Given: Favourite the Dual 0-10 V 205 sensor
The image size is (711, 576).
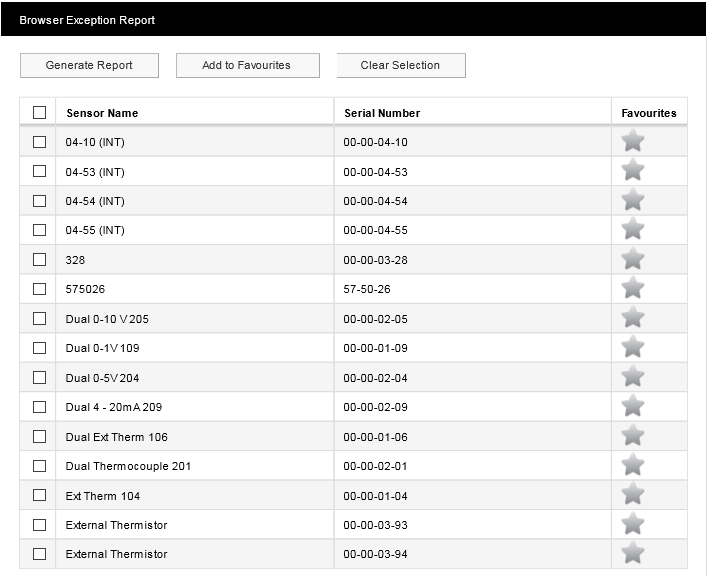Looking at the screenshot, I should [x=632, y=318].
